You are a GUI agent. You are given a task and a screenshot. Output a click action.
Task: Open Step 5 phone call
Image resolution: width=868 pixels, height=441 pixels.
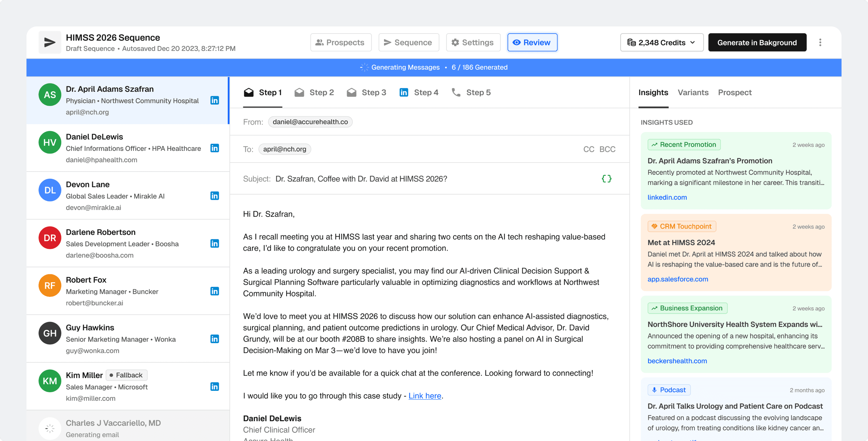[471, 92]
